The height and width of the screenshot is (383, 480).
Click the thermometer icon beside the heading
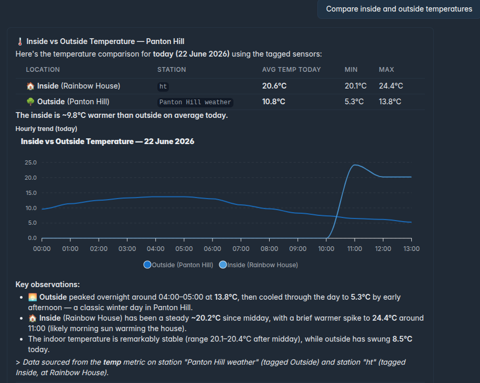coord(20,42)
